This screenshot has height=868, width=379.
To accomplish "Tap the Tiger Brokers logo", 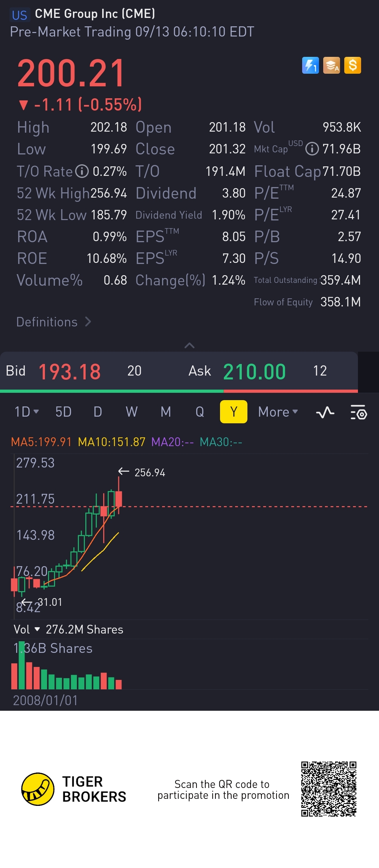I will pyautogui.click(x=74, y=789).
